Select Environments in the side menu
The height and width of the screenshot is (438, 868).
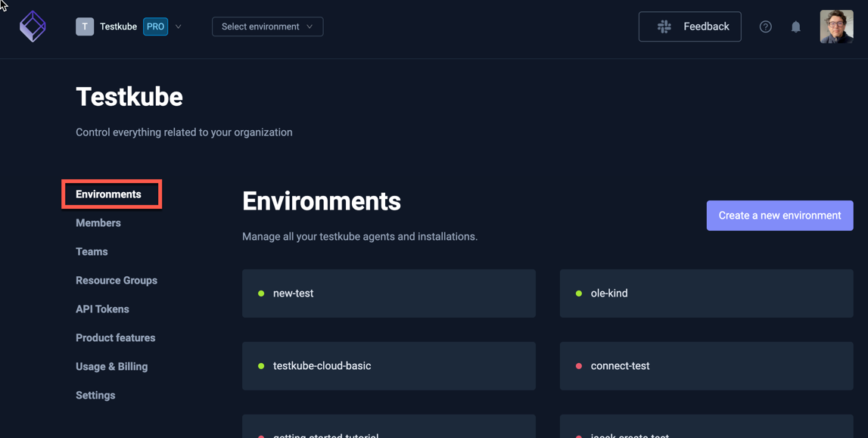click(108, 194)
